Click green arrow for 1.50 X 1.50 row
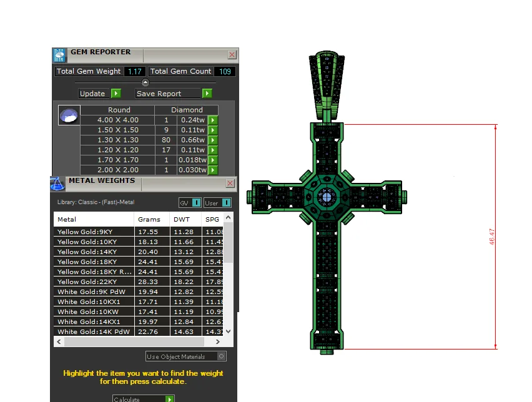The height and width of the screenshot is (402, 532). coord(213,130)
